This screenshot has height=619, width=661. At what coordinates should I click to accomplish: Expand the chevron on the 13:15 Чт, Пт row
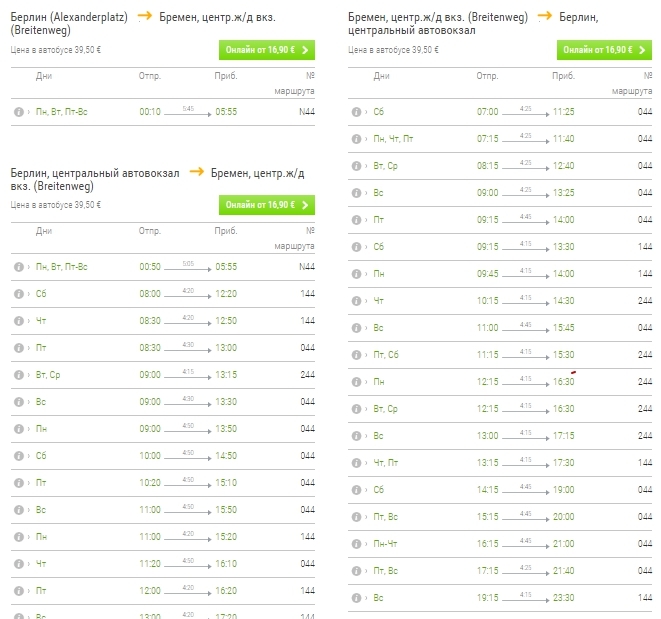click(366, 463)
